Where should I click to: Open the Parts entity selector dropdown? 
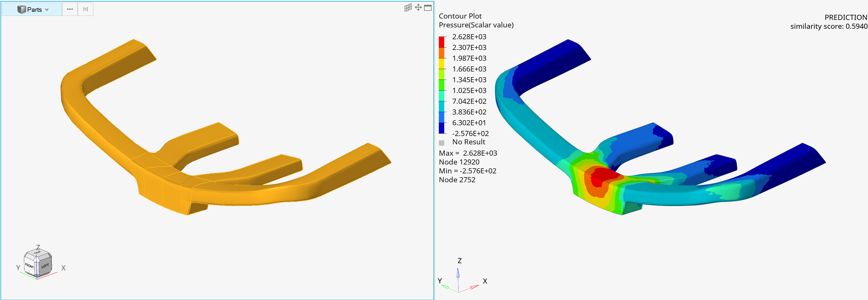47,9
